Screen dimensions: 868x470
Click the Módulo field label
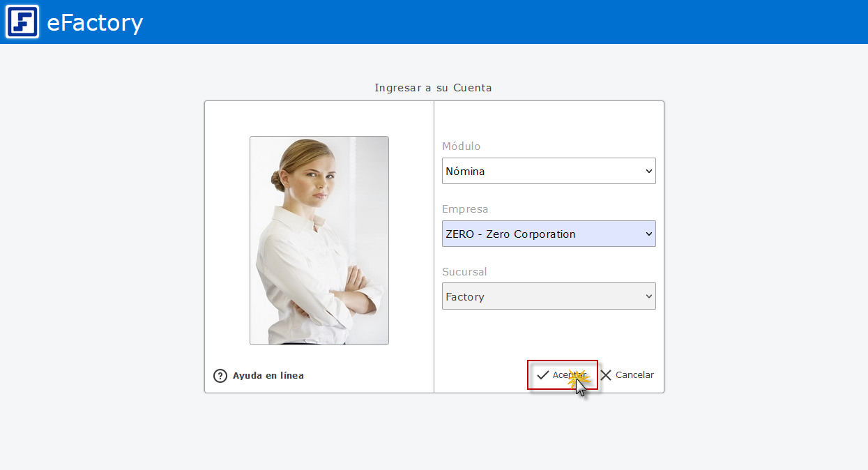tap(462, 146)
